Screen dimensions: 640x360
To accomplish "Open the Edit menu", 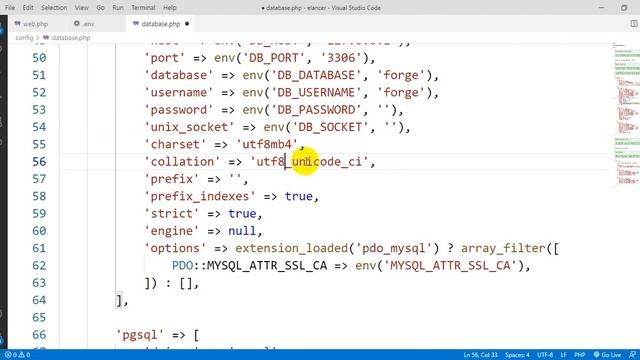I will [28, 8].
